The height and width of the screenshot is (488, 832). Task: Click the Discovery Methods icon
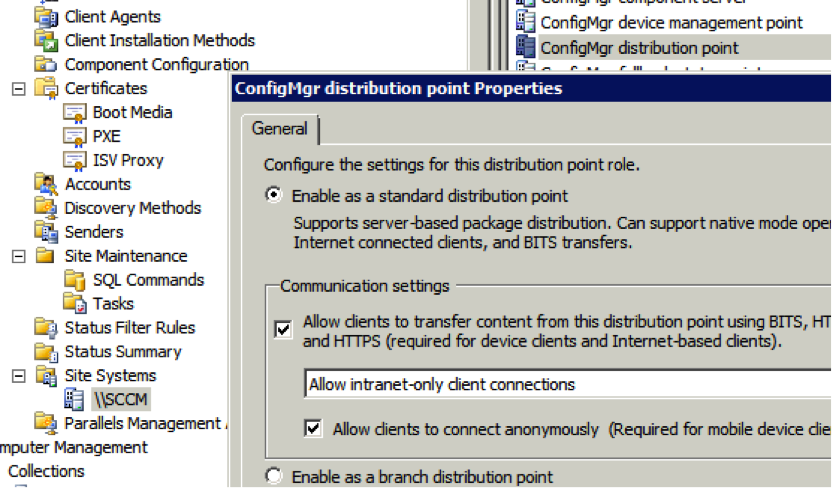click(x=46, y=208)
